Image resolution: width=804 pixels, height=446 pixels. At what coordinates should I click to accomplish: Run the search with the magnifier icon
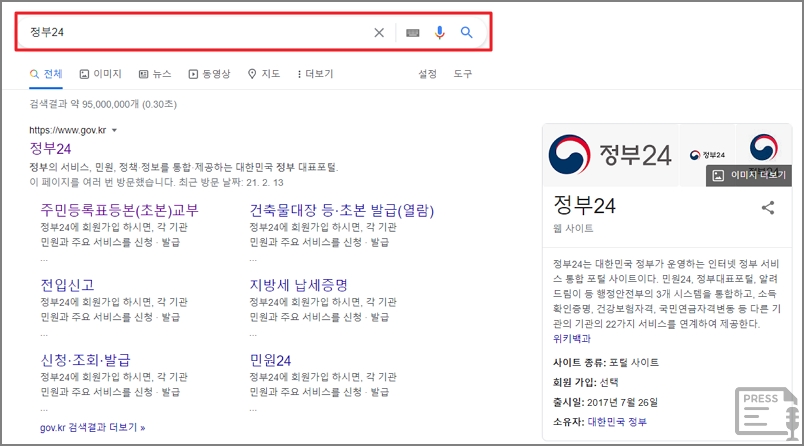[466, 32]
